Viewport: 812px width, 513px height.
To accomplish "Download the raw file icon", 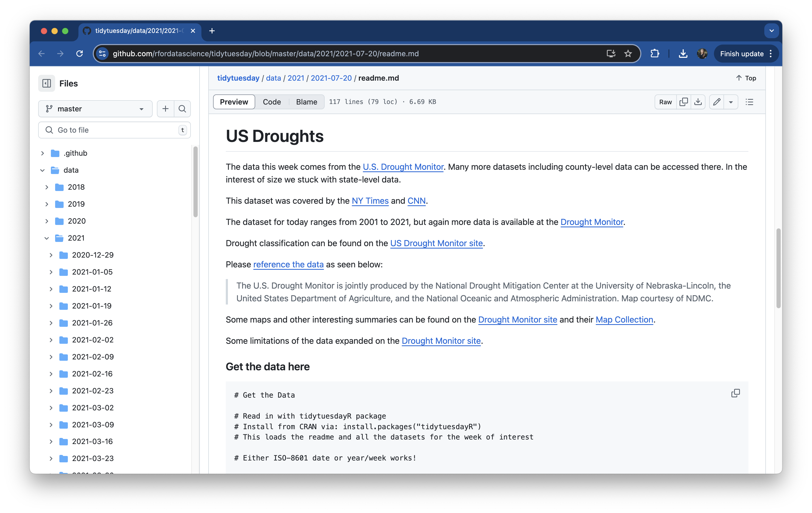I will click(698, 102).
